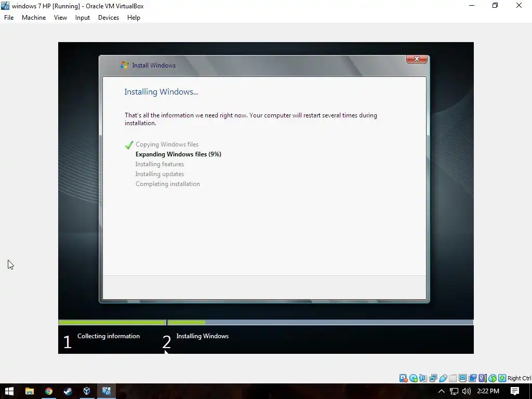
Task: Restore down the VirtualBox window
Action: point(495,5)
